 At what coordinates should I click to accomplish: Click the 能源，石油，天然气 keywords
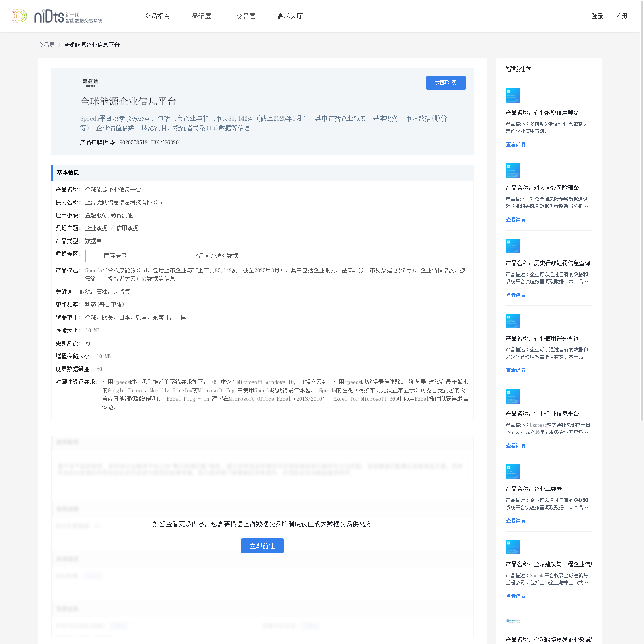(x=105, y=292)
